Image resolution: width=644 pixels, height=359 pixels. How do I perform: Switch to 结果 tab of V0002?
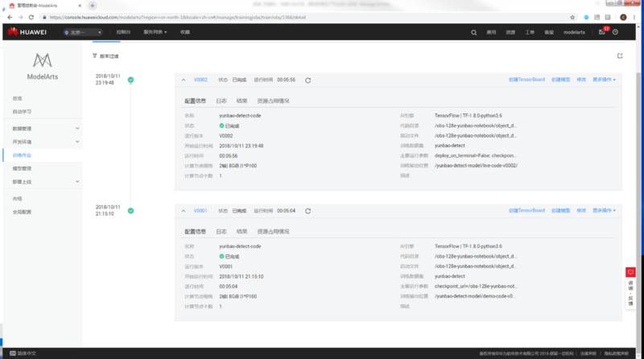pyautogui.click(x=242, y=101)
